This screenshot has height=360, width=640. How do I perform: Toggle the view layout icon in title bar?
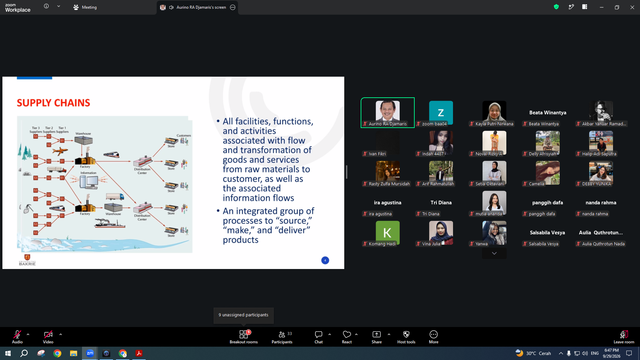(x=584, y=7)
